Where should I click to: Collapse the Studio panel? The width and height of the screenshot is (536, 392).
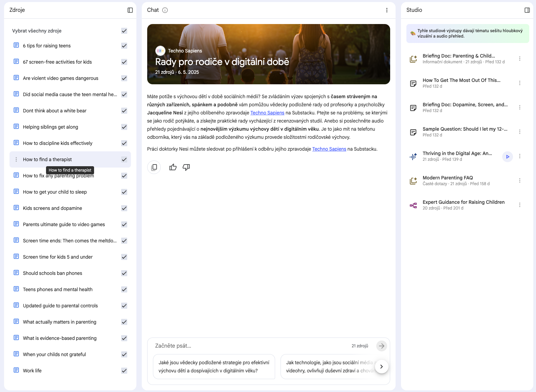pyautogui.click(x=527, y=10)
